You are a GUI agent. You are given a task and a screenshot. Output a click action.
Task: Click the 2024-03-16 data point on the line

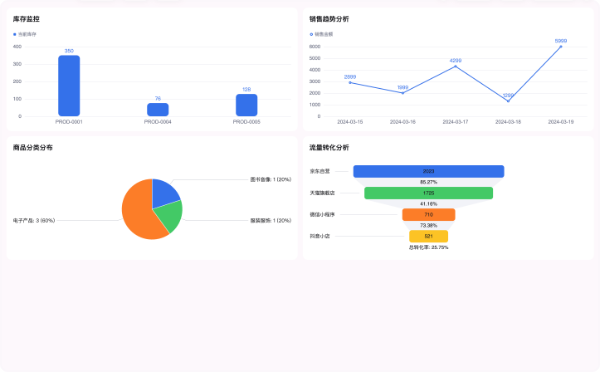403,93
